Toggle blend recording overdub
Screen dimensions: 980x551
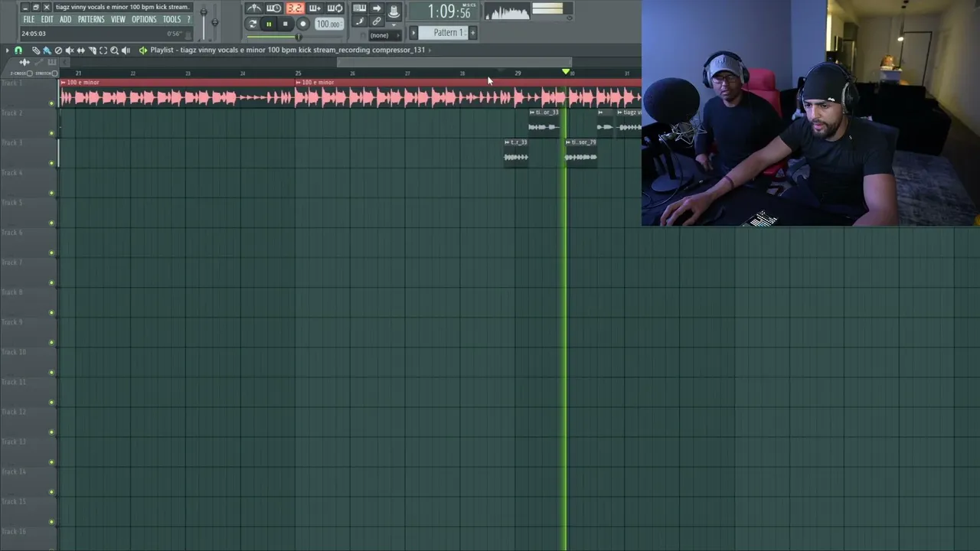315,8
